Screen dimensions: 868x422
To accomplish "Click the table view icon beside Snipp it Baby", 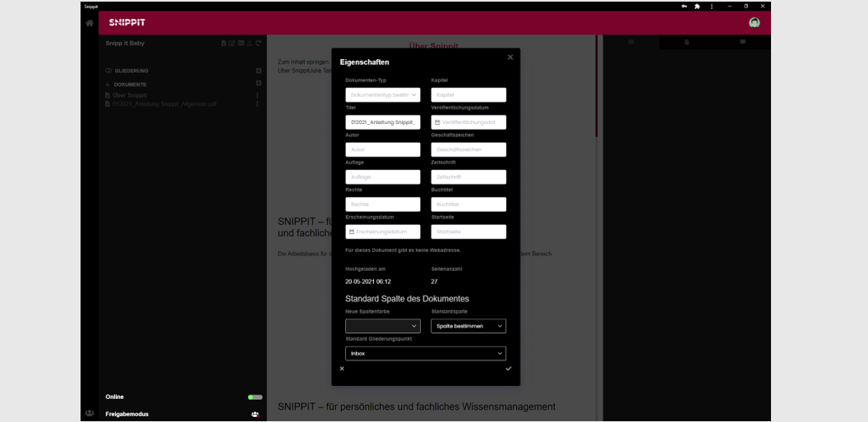I will click(241, 44).
